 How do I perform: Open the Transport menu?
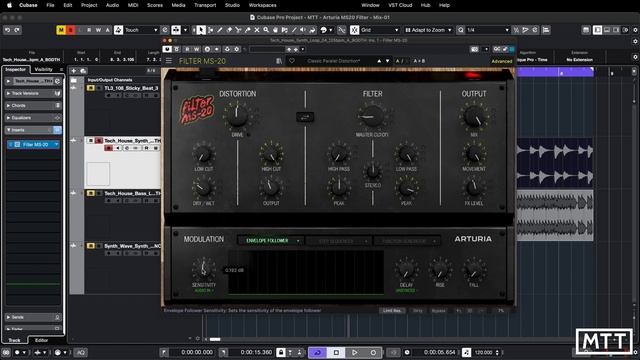tap(205, 5)
